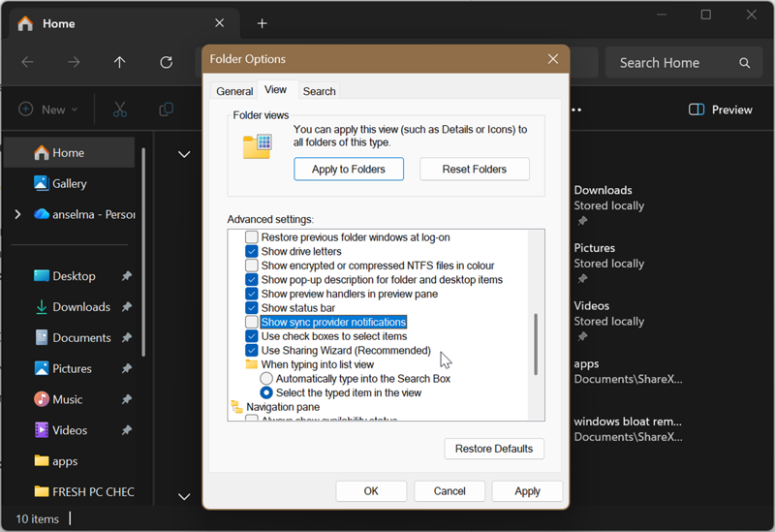The height and width of the screenshot is (532, 775).
Task: Click the Cut scissors icon
Action: (x=119, y=110)
